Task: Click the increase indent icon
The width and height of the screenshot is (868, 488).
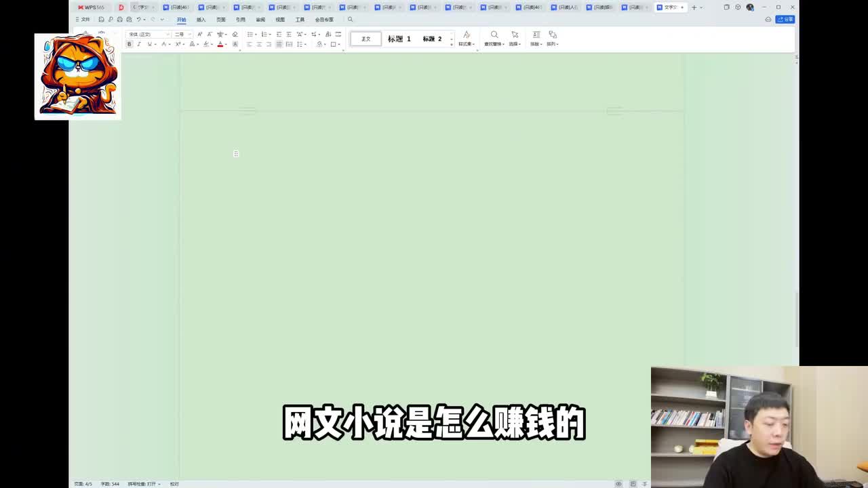Action: 289,34
